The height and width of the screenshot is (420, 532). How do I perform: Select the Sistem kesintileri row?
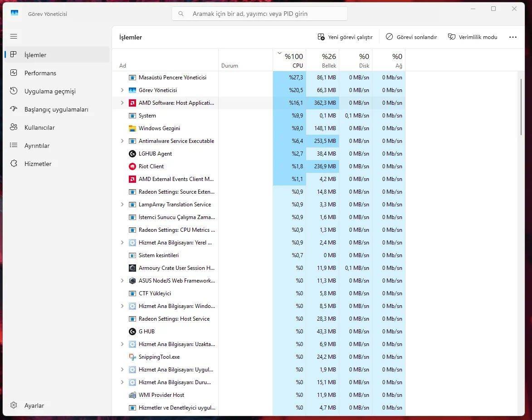(x=259, y=255)
